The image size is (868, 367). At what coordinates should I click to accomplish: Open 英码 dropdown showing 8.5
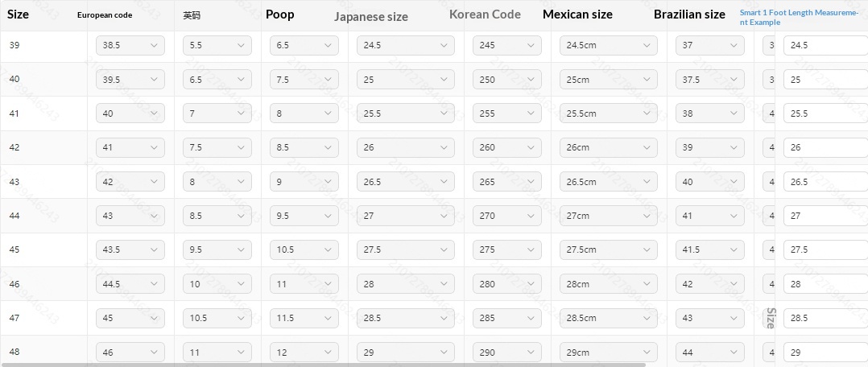point(217,216)
